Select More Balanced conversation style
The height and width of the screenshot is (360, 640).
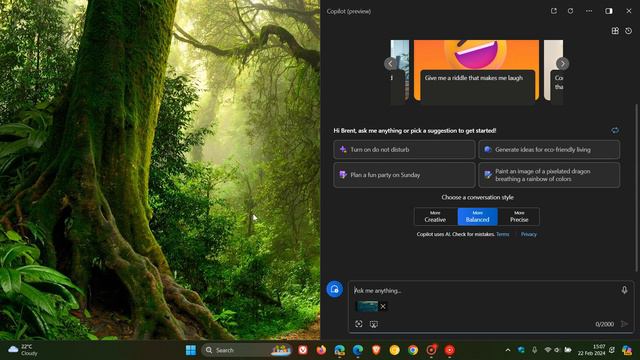pos(478,216)
